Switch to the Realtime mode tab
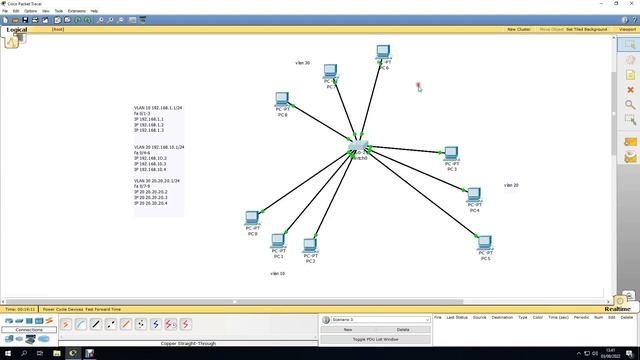The image size is (640, 360). [617, 309]
